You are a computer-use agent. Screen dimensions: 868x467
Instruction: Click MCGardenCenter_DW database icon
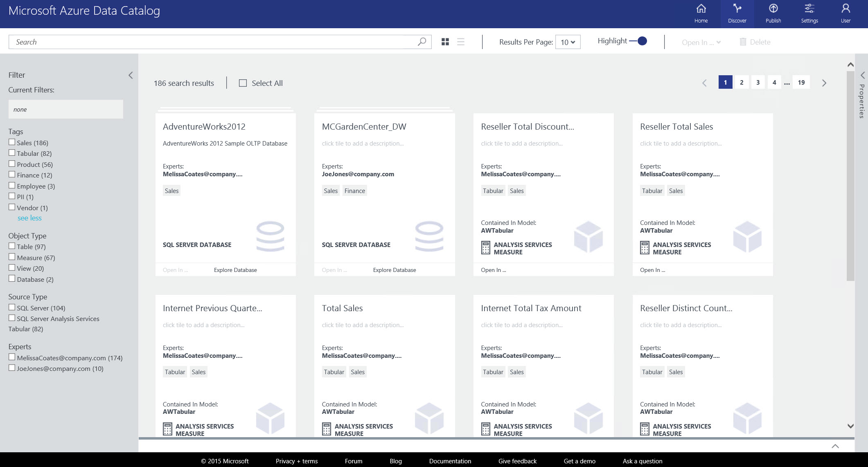(x=429, y=236)
